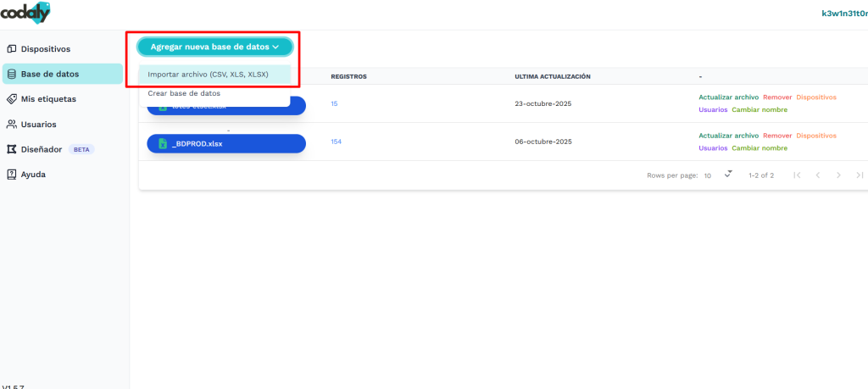Image resolution: width=868 pixels, height=389 pixels.
Task: Open the Rows per page dropdown
Action: 727,175
